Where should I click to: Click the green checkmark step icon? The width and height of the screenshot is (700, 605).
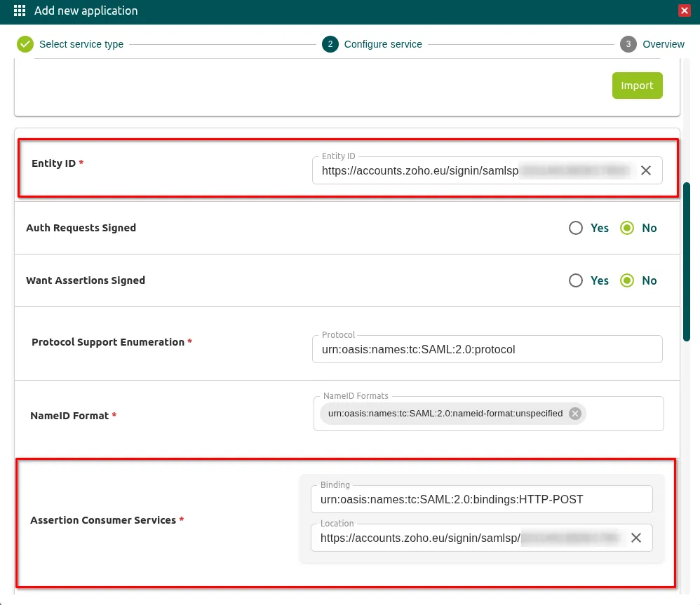coord(25,44)
